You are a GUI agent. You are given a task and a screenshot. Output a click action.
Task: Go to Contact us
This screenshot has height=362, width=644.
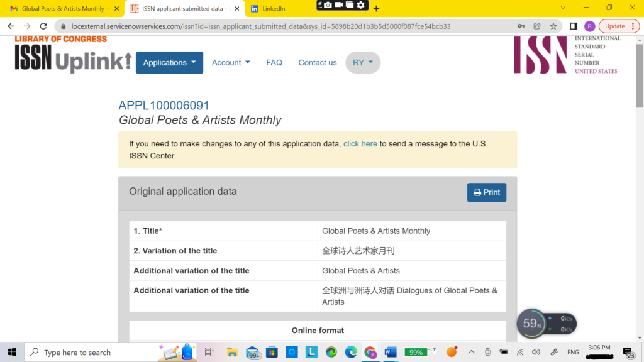pos(318,63)
